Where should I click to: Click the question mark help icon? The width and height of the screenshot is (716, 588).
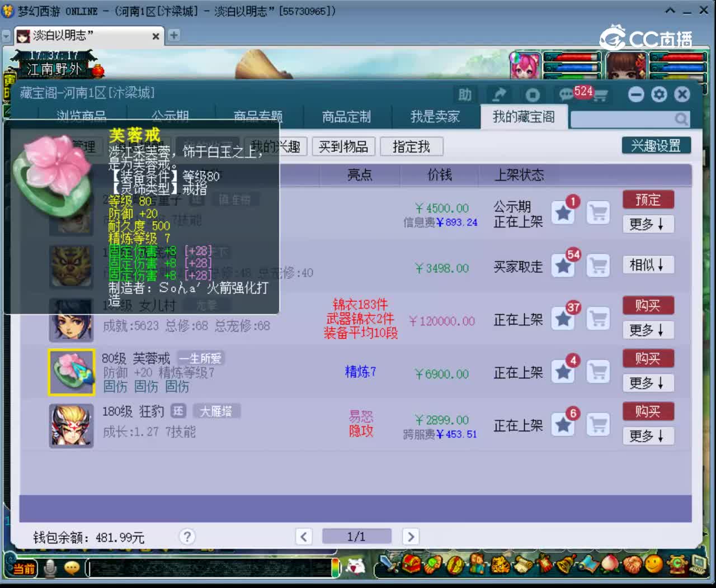tap(187, 537)
